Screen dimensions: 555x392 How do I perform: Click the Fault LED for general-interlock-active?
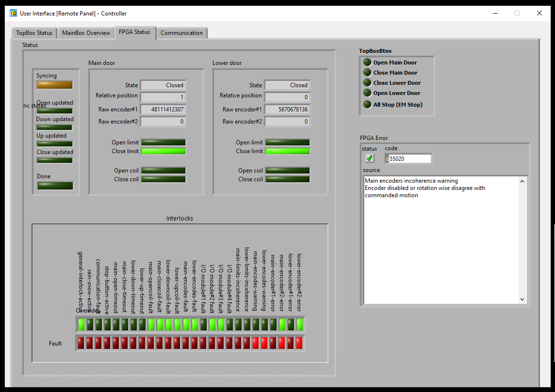point(81,343)
